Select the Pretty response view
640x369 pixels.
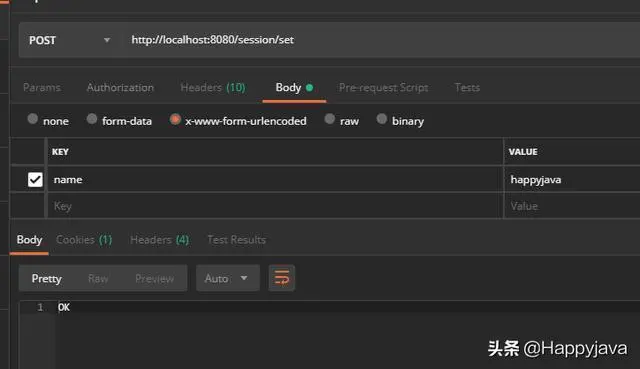point(47,278)
